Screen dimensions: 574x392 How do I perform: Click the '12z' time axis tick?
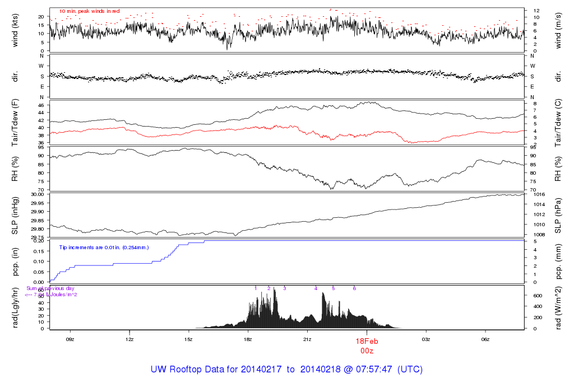pos(129,339)
